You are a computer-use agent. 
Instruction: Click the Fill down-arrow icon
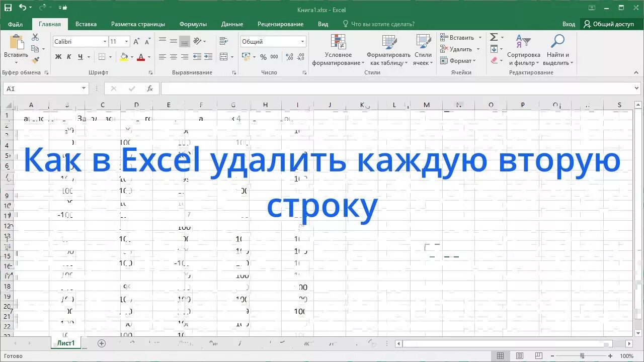tap(494, 49)
